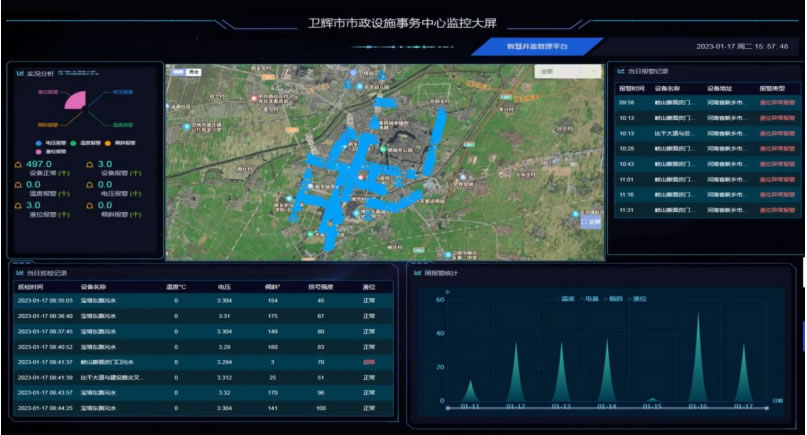Select the map type button at map's top-left
This screenshot has height=435, width=807.
point(178,72)
